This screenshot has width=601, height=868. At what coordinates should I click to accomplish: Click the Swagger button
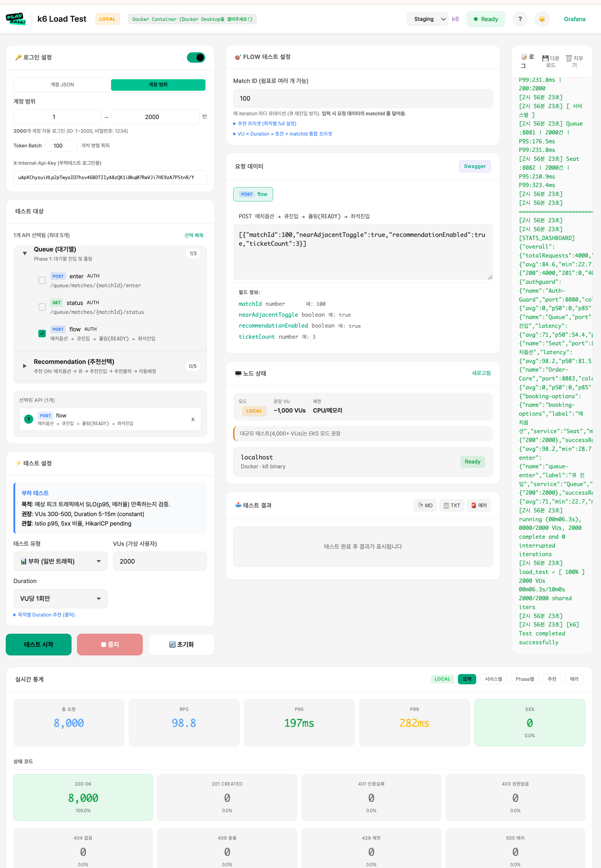475,167
